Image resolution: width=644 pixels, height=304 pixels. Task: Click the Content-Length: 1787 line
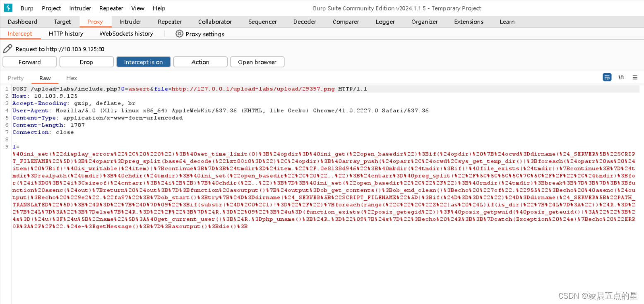pos(48,125)
